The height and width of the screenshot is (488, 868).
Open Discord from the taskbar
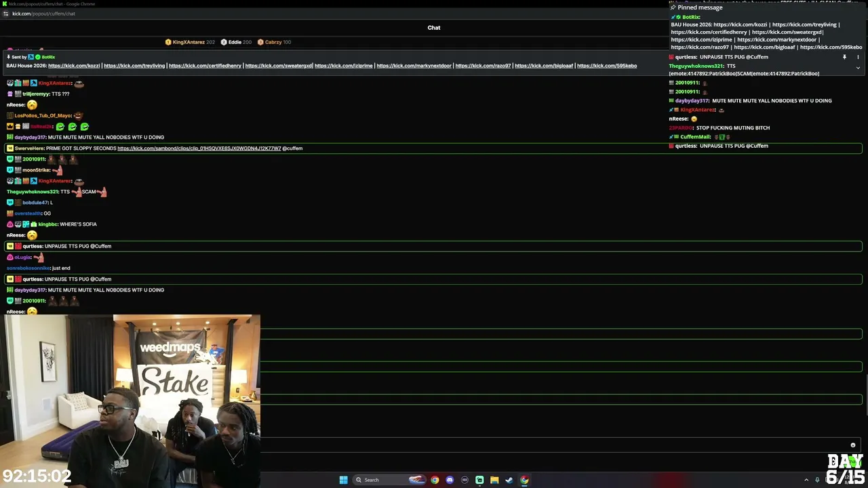pos(450,480)
